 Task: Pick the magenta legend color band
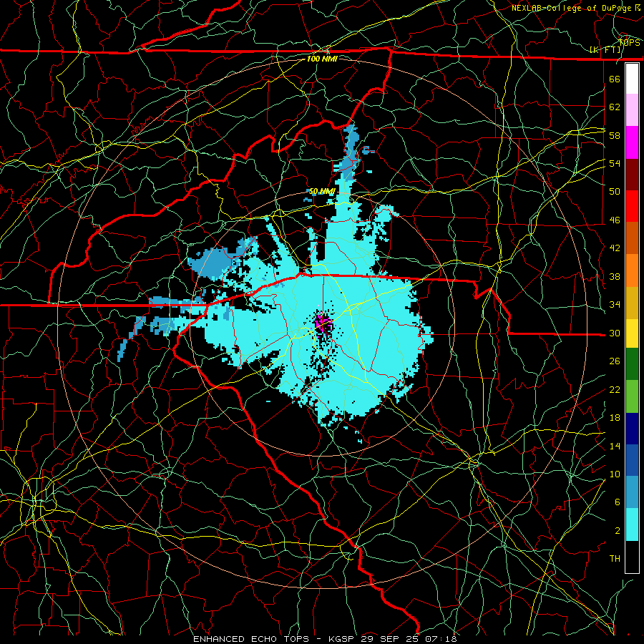pos(632,142)
